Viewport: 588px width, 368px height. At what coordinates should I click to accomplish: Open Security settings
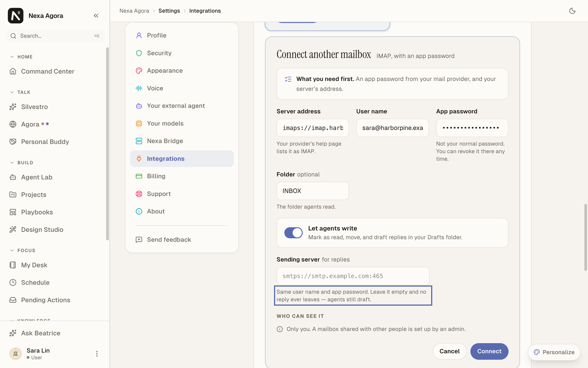(x=182, y=53)
